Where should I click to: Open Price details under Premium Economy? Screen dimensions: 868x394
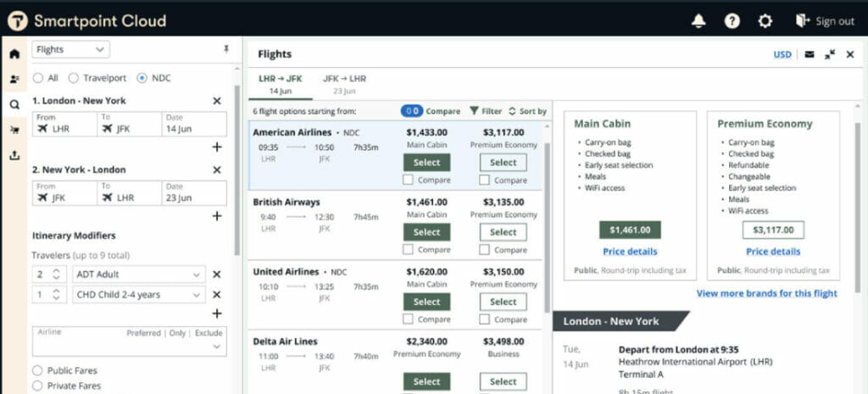(773, 252)
